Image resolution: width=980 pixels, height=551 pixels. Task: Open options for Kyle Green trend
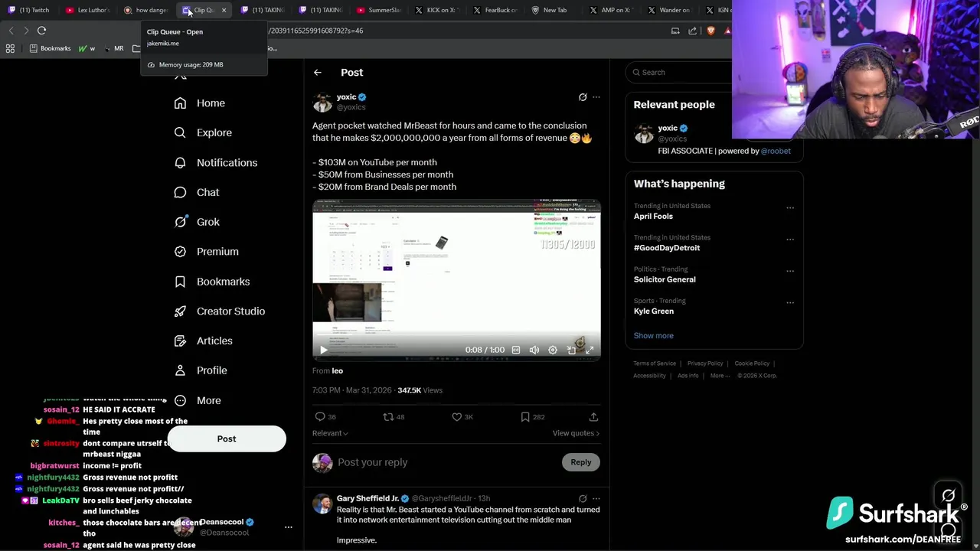coord(790,302)
